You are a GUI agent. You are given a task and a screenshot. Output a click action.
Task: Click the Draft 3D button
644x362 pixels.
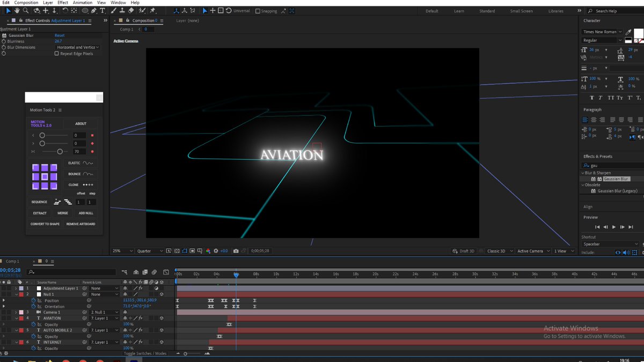[464, 251]
